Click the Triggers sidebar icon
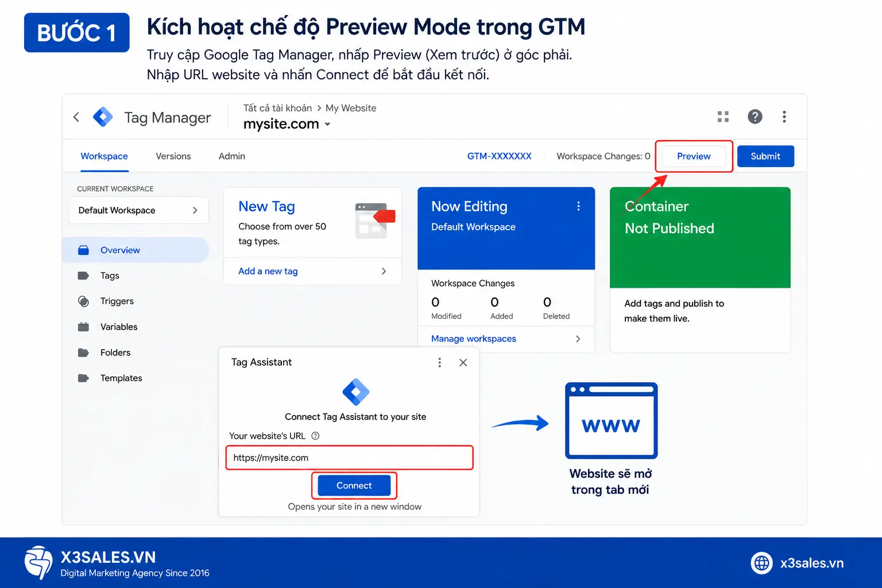 point(83,301)
